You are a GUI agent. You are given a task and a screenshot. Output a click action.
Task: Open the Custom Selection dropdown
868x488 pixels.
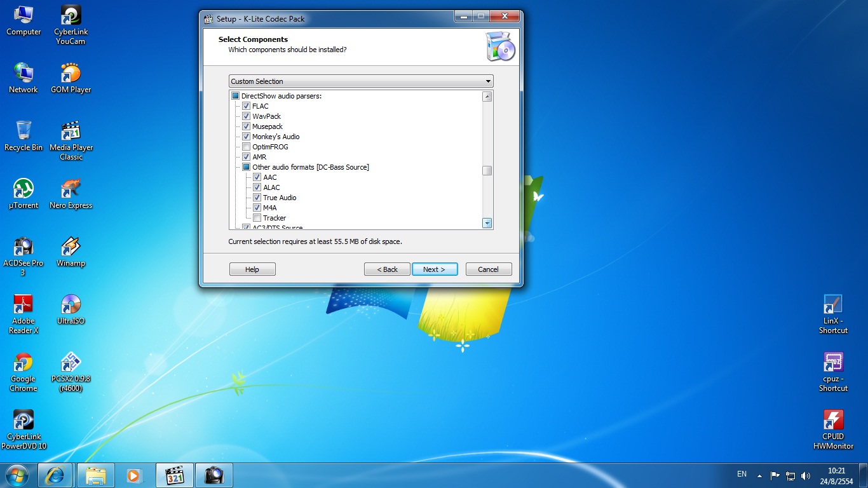[x=361, y=81]
